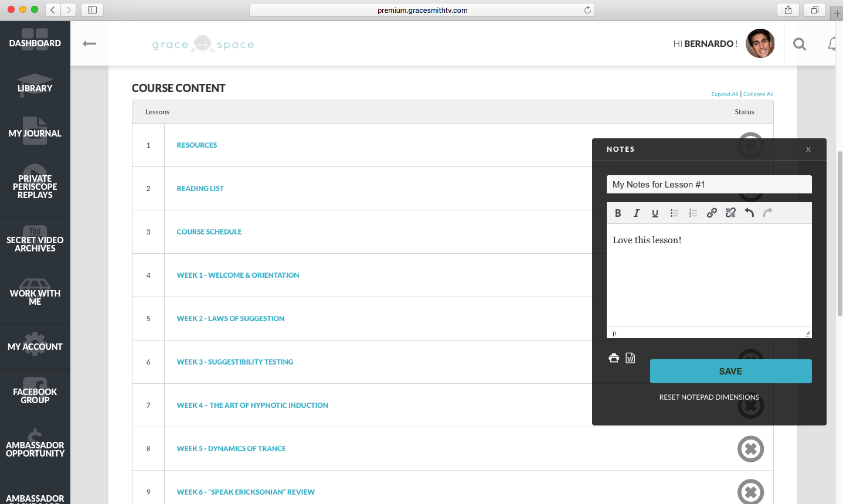Open search with the magnifier icon
843x504 pixels.
coord(800,44)
